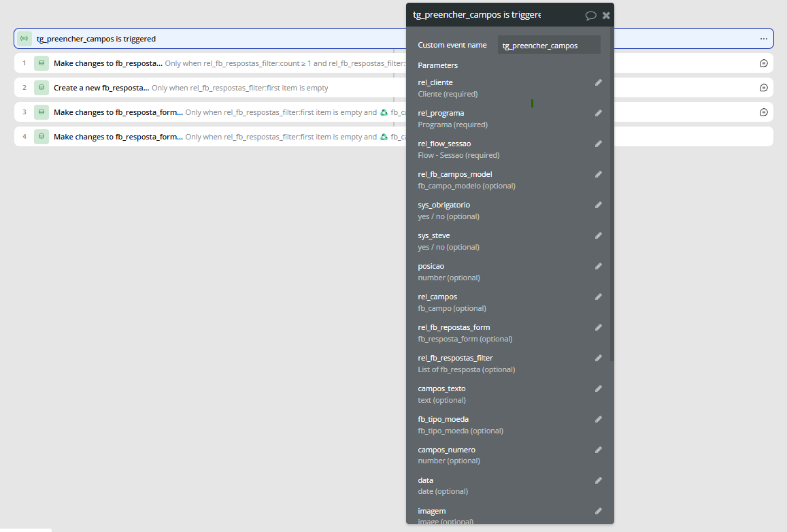Click the properties panel vertical scrollbar
Image resolution: width=787 pixels, height=532 pixels.
[612, 193]
